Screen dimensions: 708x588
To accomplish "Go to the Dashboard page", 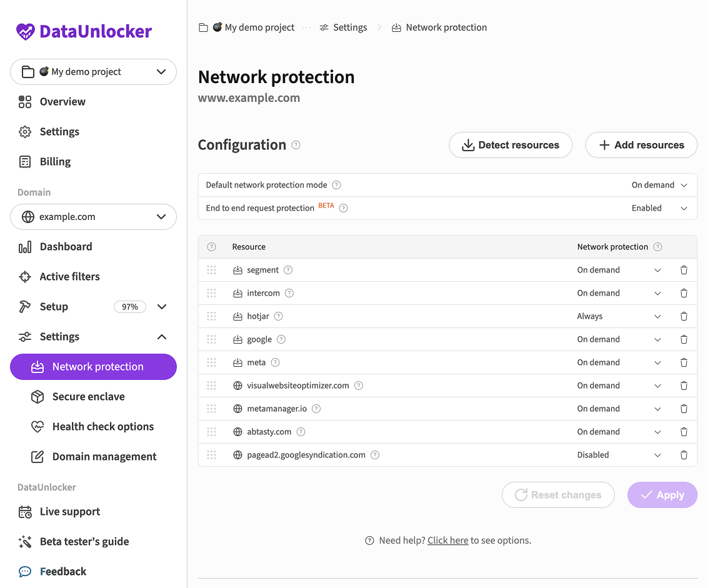I will (66, 247).
